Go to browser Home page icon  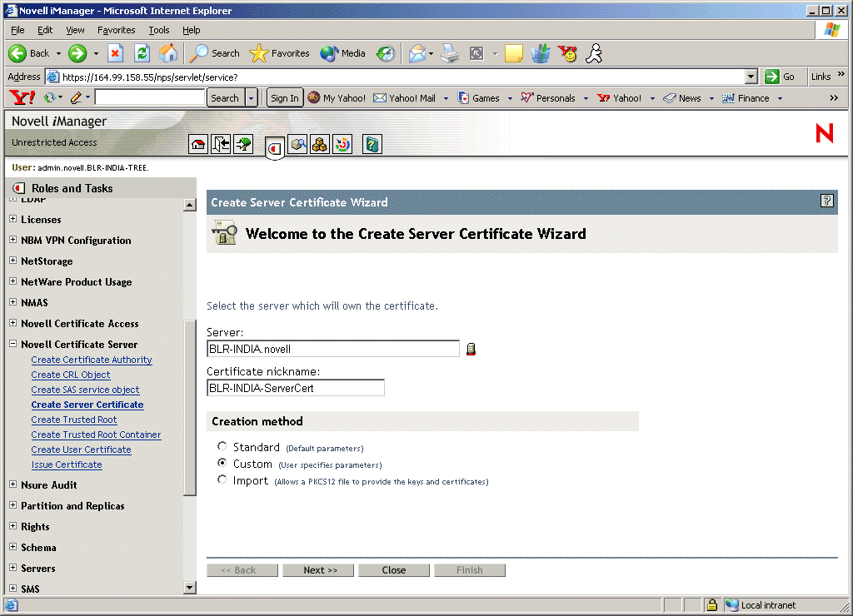168,53
